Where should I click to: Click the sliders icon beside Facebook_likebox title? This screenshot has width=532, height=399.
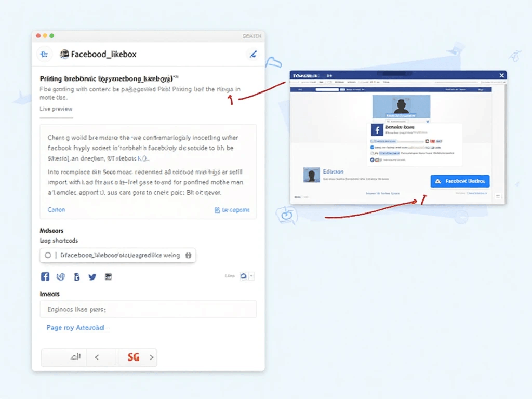(x=44, y=54)
